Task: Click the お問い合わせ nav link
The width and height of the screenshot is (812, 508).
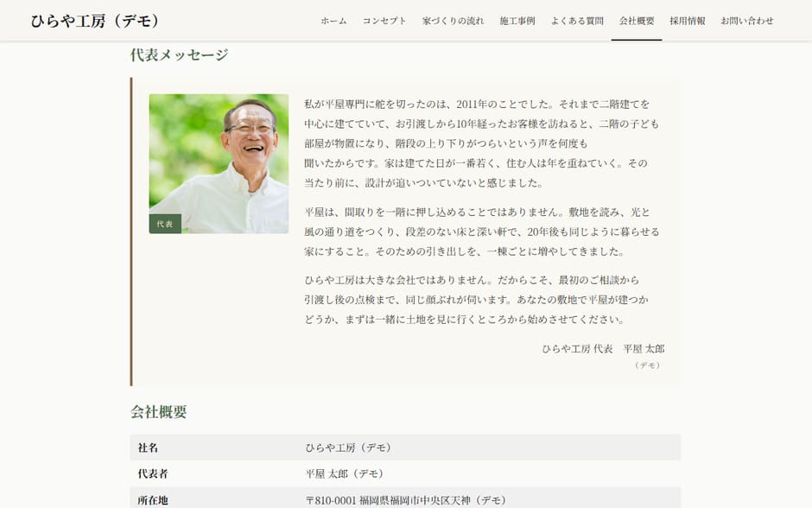Action: pos(746,21)
